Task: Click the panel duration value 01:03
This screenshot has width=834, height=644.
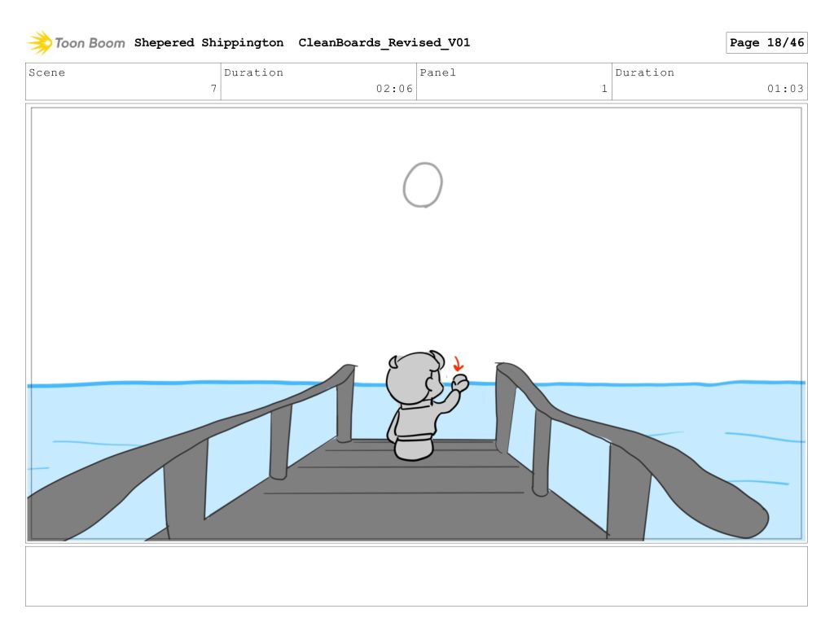Action: 785,90
